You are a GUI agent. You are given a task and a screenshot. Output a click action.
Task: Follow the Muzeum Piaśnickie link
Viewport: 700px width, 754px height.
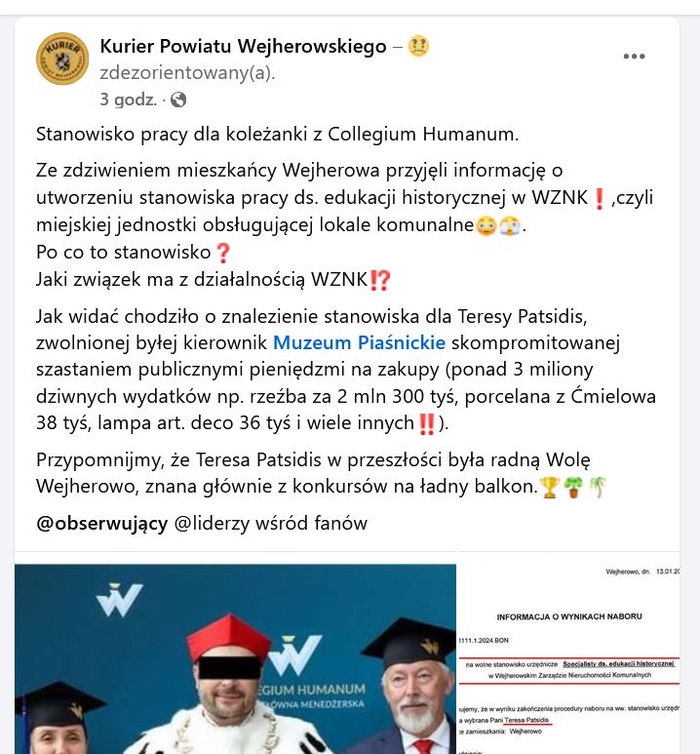pyautogui.click(x=359, y=342)
